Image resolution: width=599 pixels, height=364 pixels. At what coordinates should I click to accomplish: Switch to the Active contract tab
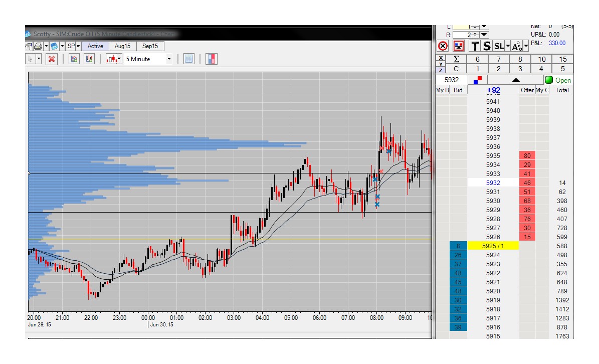[x=95, y=46]
